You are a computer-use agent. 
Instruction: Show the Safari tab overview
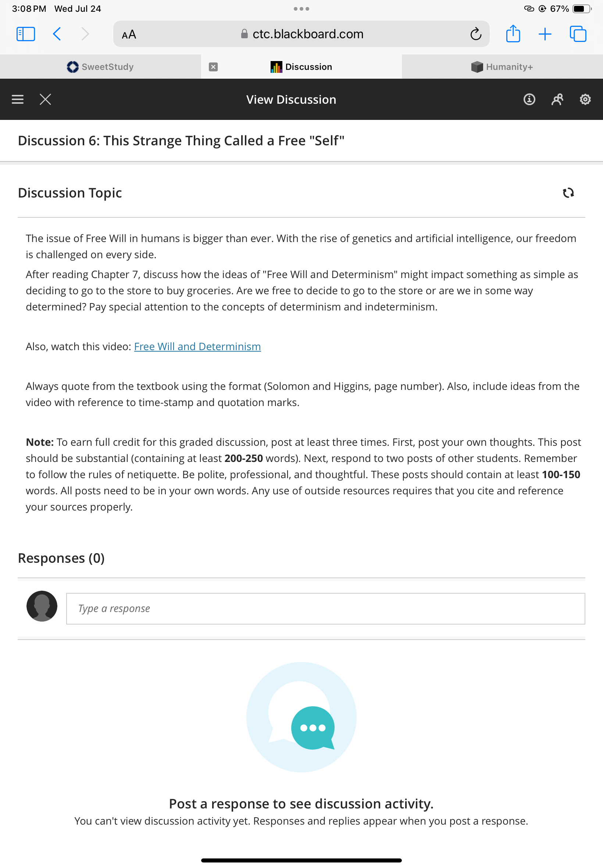[x=578, y=34]
